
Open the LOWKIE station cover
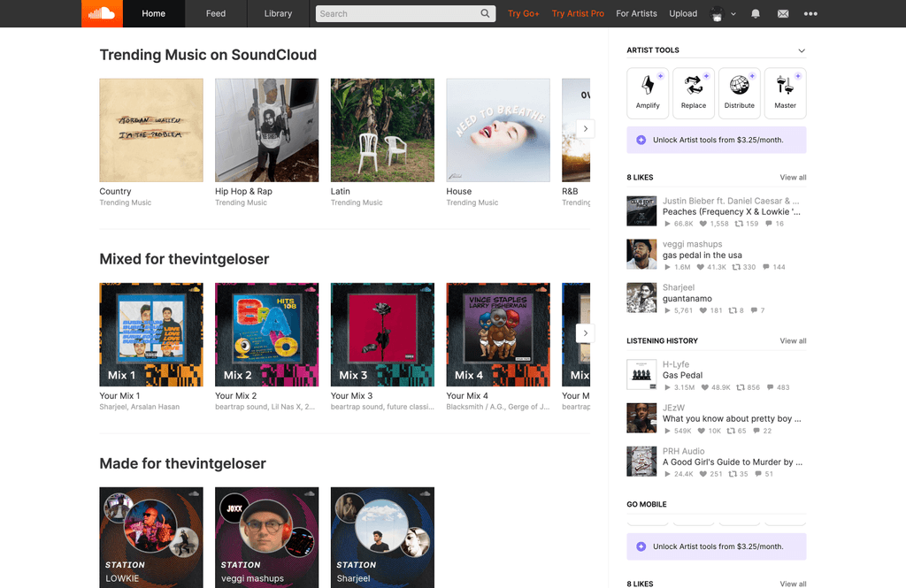coord(151,538)
